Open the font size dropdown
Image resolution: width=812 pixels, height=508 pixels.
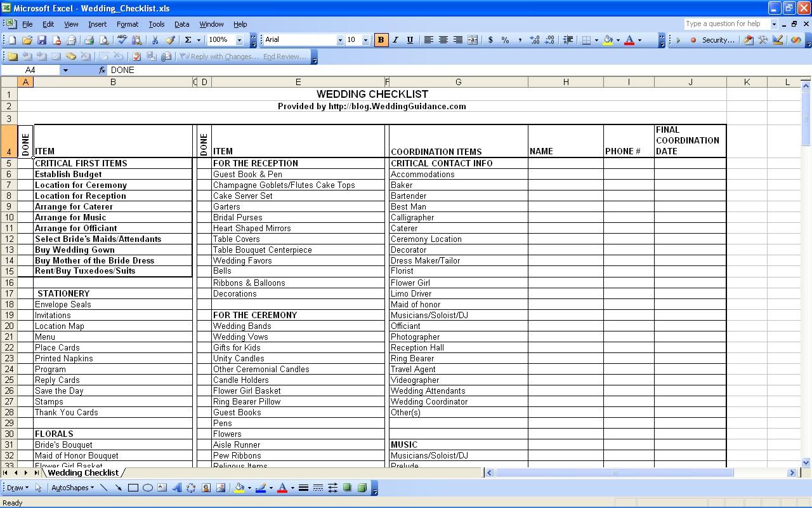365,40
